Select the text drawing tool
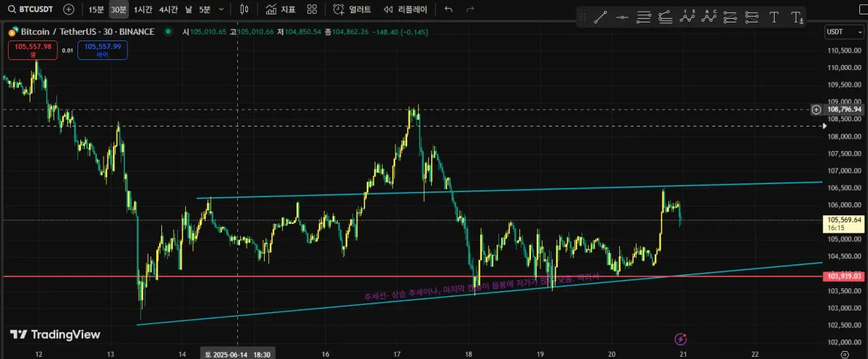The image size is (868, 359). pyautogui.click(x=774, y=18)
